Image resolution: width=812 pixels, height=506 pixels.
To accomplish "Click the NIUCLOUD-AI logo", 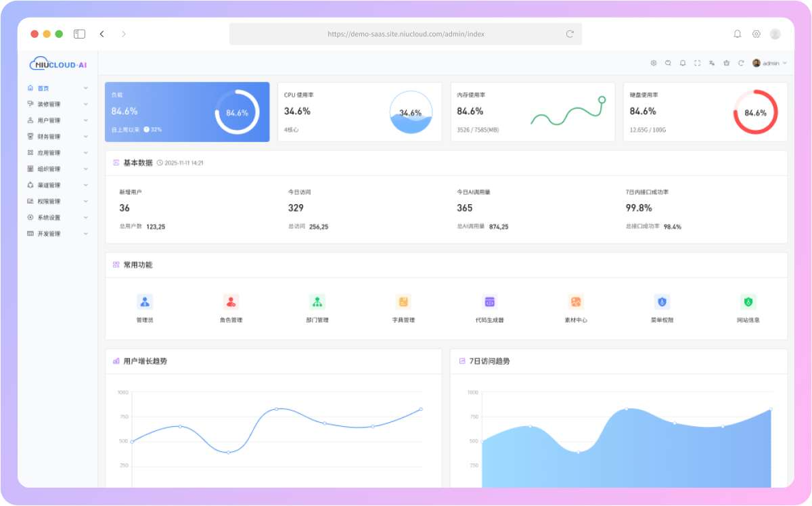I will tap(58, 64).
